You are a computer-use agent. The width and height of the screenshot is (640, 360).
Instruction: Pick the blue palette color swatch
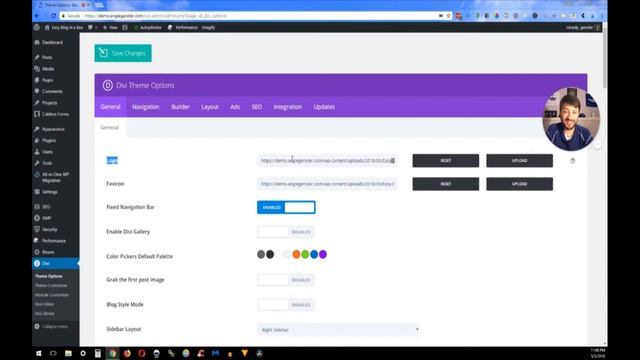tap(314, 255)
